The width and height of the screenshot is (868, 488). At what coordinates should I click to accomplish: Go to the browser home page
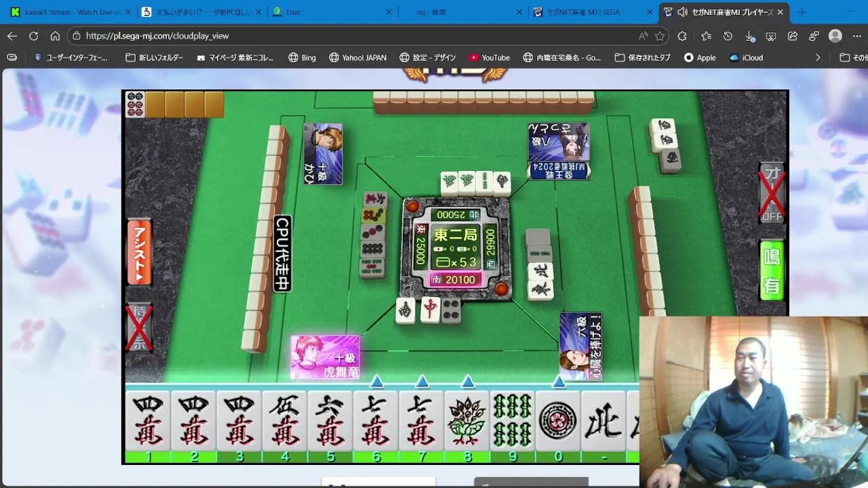tap(55, 36)
